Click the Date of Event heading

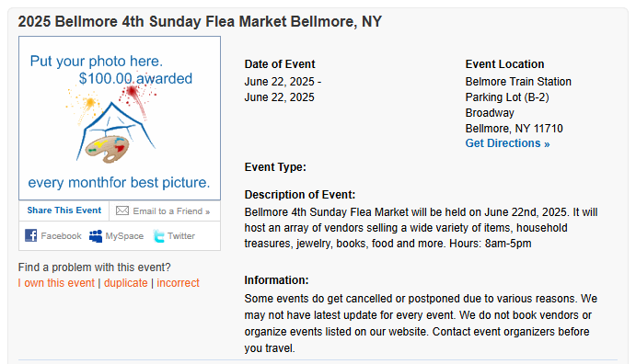click(280, 64)
